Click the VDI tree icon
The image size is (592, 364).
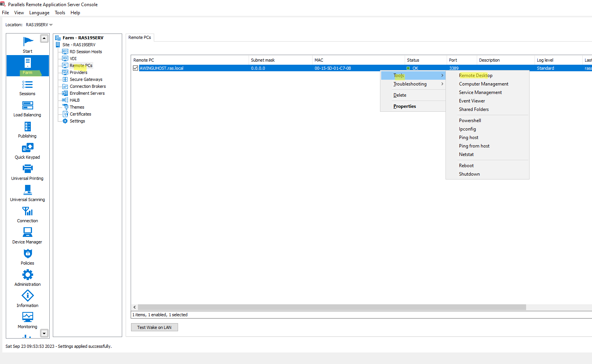(x=65, y=59)
